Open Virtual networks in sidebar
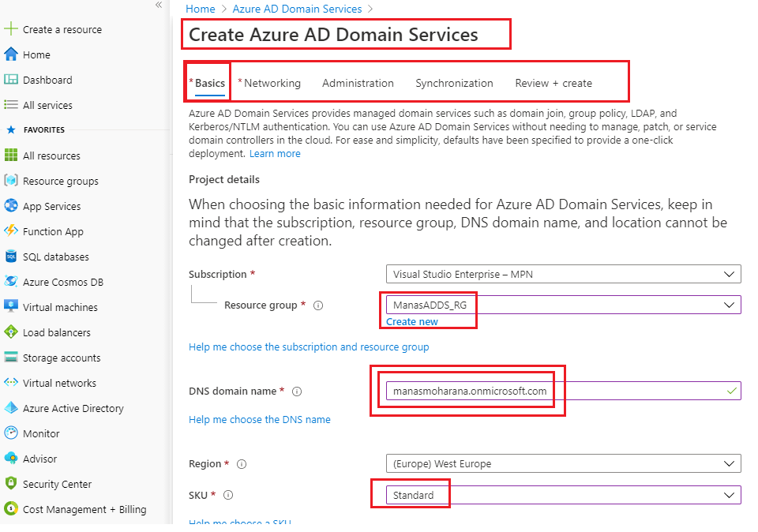 click(59, 383)
